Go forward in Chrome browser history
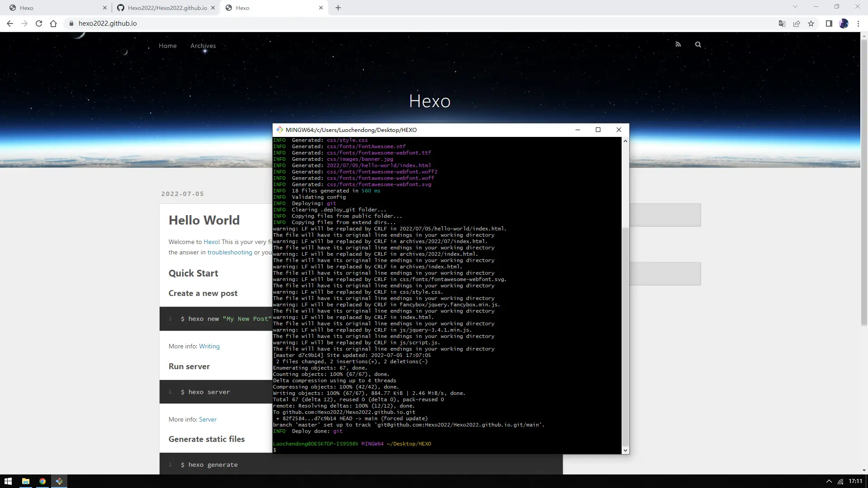 [24, 23]
